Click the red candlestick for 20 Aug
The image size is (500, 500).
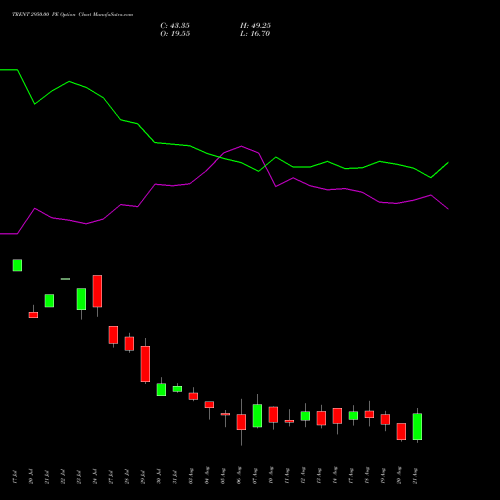click(401, 432)
